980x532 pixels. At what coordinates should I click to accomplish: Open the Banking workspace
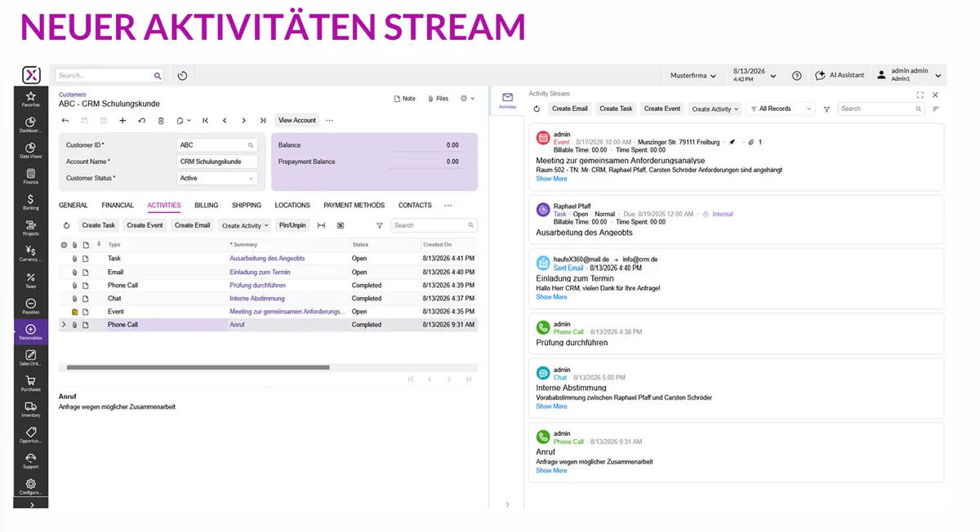click(x=30, y=202)
